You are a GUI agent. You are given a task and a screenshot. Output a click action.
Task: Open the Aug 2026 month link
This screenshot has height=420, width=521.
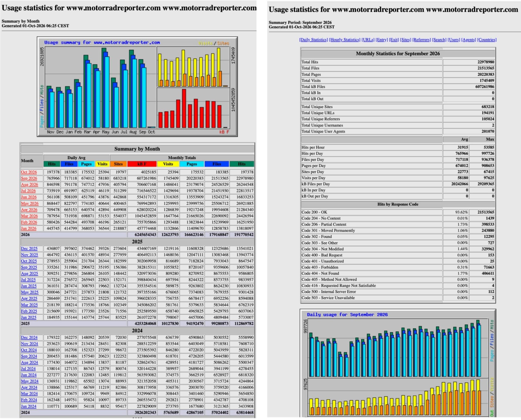click(x=30, y=184)
